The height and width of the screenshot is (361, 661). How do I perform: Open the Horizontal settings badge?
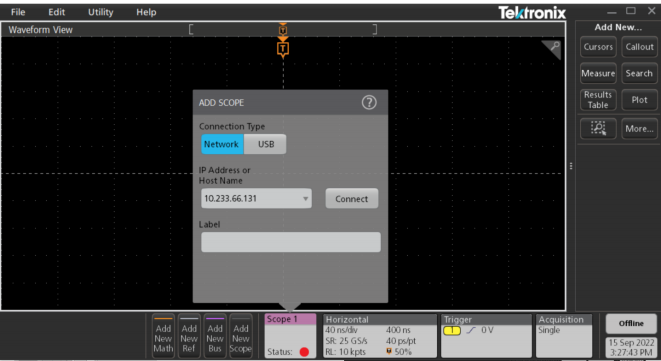tap(380, 336)
